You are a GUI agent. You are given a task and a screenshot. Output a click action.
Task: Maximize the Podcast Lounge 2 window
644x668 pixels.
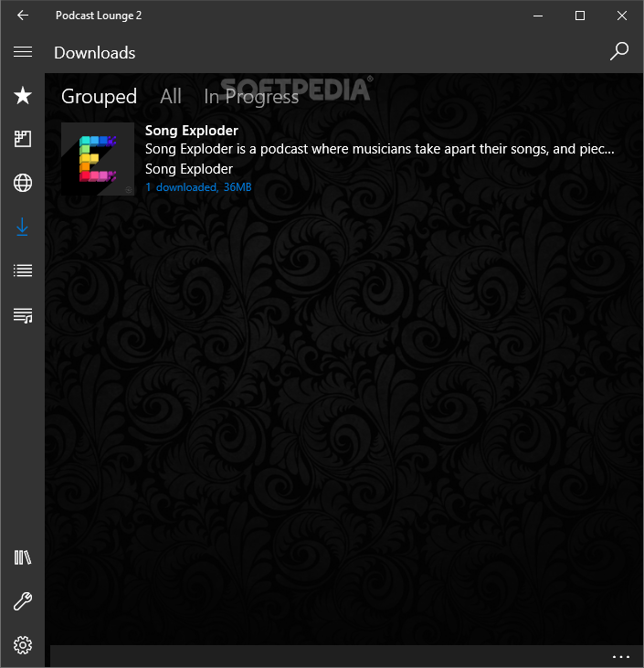[x=580, y=16]
